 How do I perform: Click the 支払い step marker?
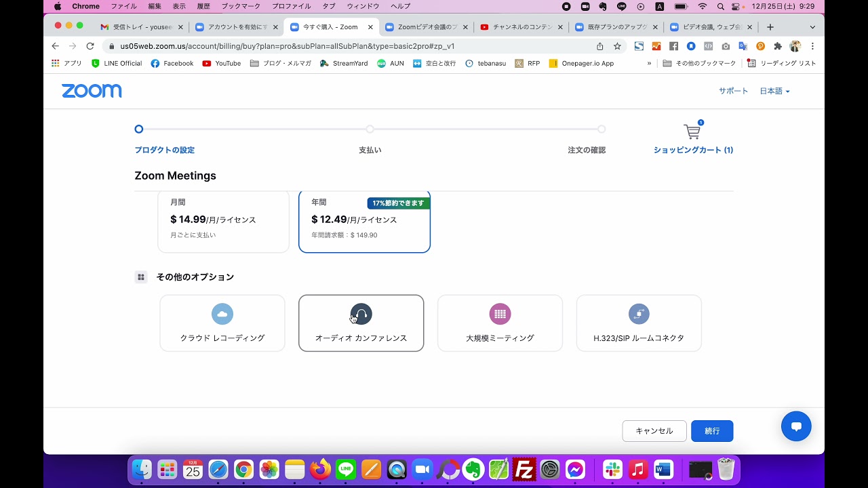370,129
